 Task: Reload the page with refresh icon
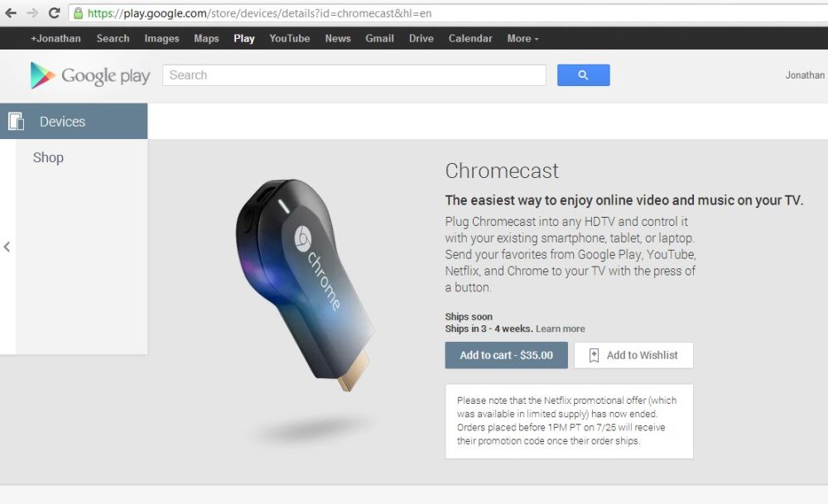54,13
